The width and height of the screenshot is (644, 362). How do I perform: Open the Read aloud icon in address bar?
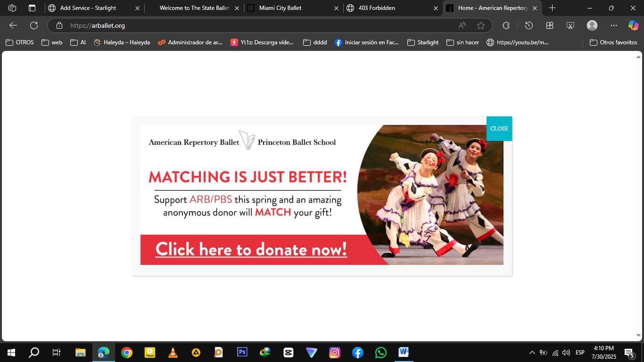462,25
